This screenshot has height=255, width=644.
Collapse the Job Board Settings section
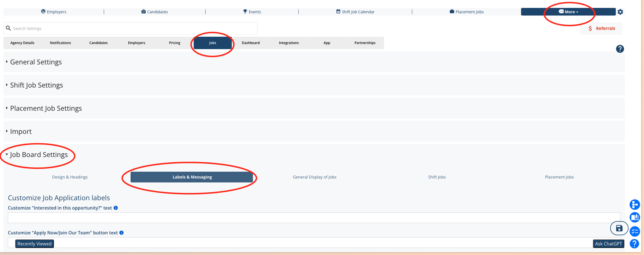tap(39, 154)
